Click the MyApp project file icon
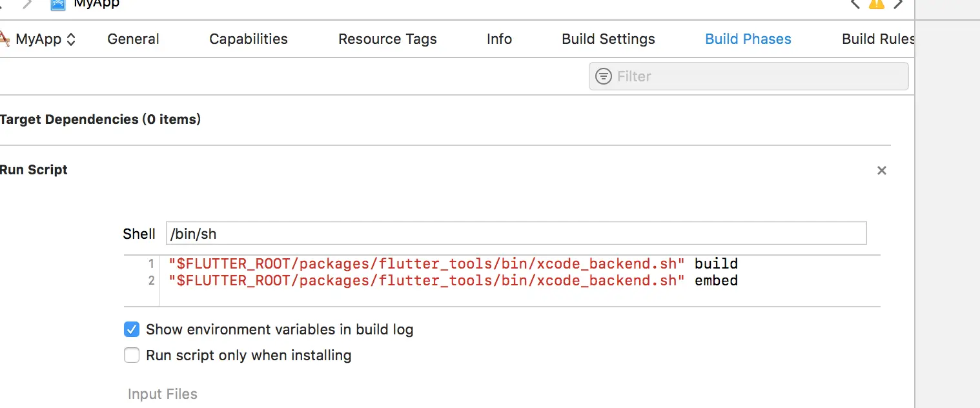This screenshot has width=980, height=408. coord(59,4)
